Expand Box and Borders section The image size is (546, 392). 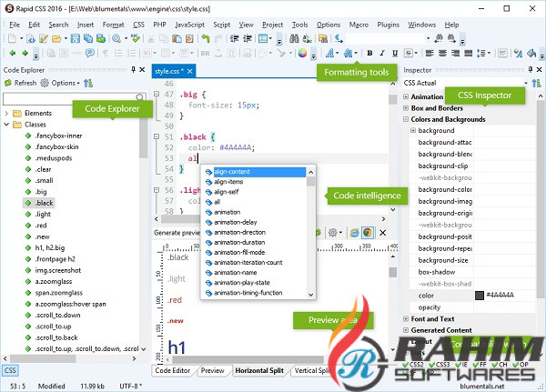[406, 108]
